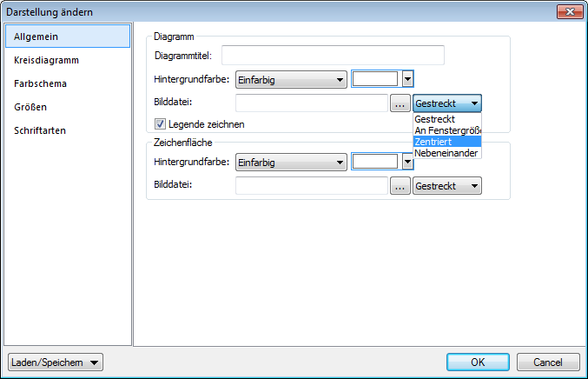Viewport: 588px width, 379px height.
Task: Browse for Diagramm image file
Action: (x=400, y=103)
